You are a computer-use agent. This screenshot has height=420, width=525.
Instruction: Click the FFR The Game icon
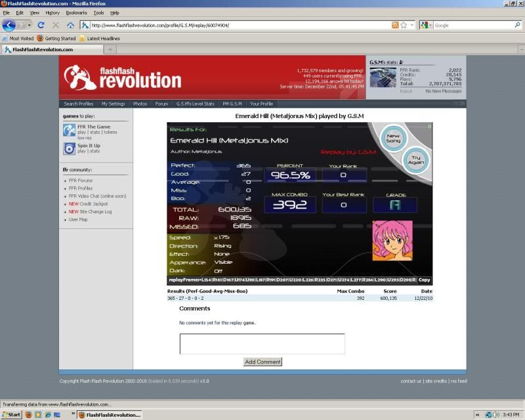[x=70, y=131]
